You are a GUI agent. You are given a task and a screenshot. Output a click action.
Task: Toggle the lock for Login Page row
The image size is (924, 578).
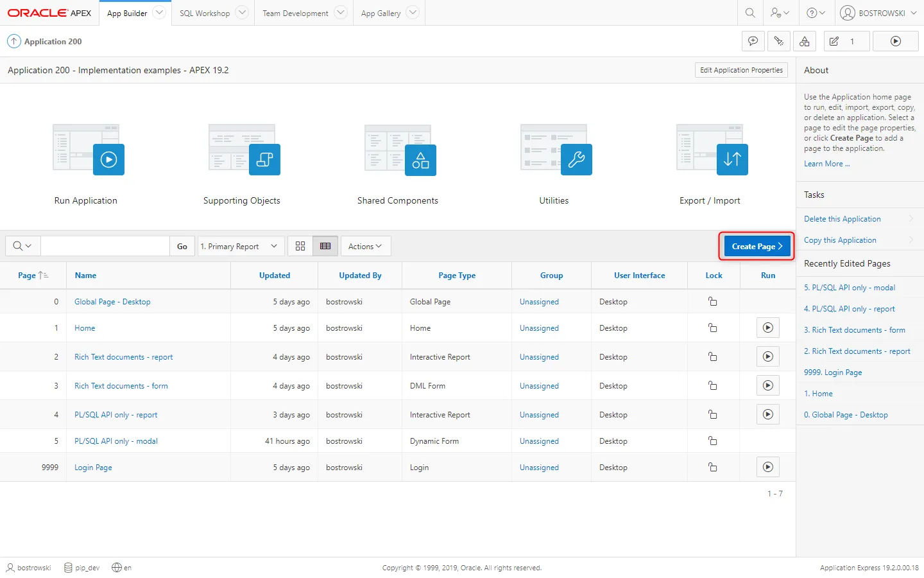coord(712,468)
